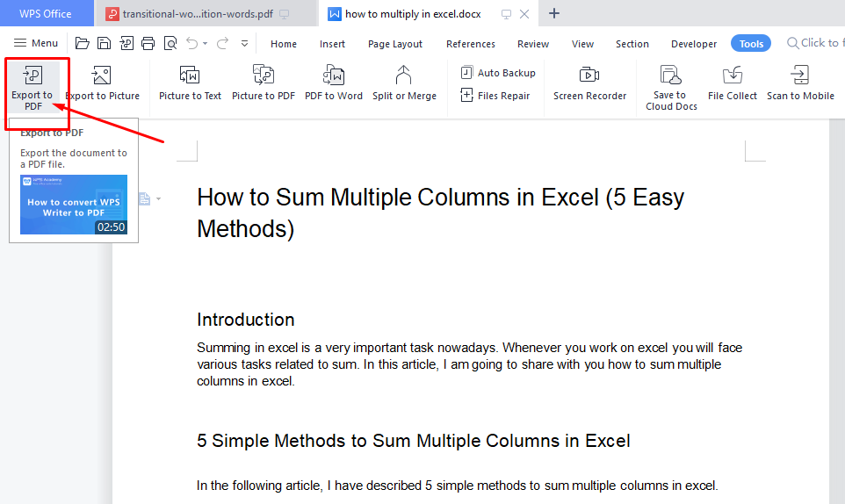
Task: Click the document outline page icon
Action: coord(144,198)
